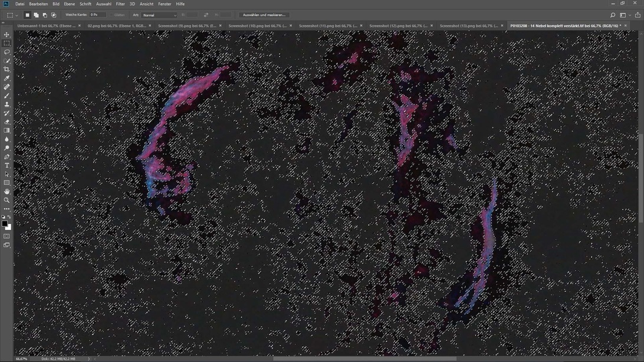The image size is (644, 362).
Task: Select the Crop tool
Action: 6,70
